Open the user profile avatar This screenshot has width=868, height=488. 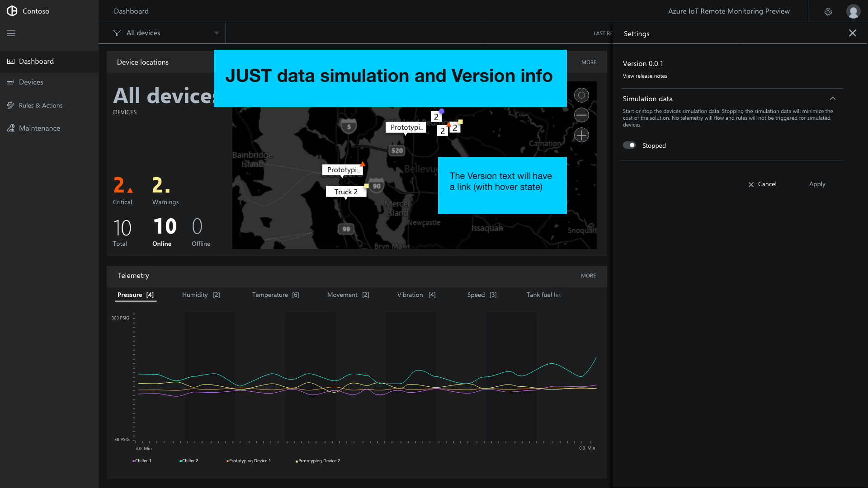coord(854,11)
